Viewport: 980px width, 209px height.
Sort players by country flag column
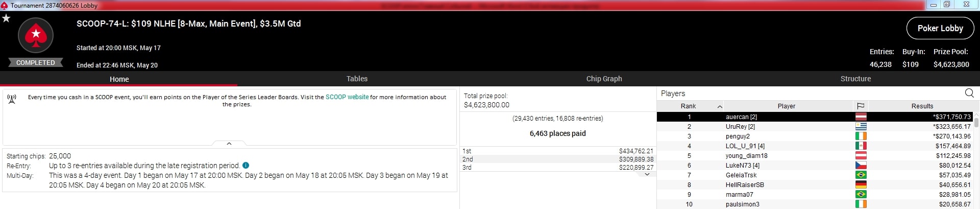point(861,106)
